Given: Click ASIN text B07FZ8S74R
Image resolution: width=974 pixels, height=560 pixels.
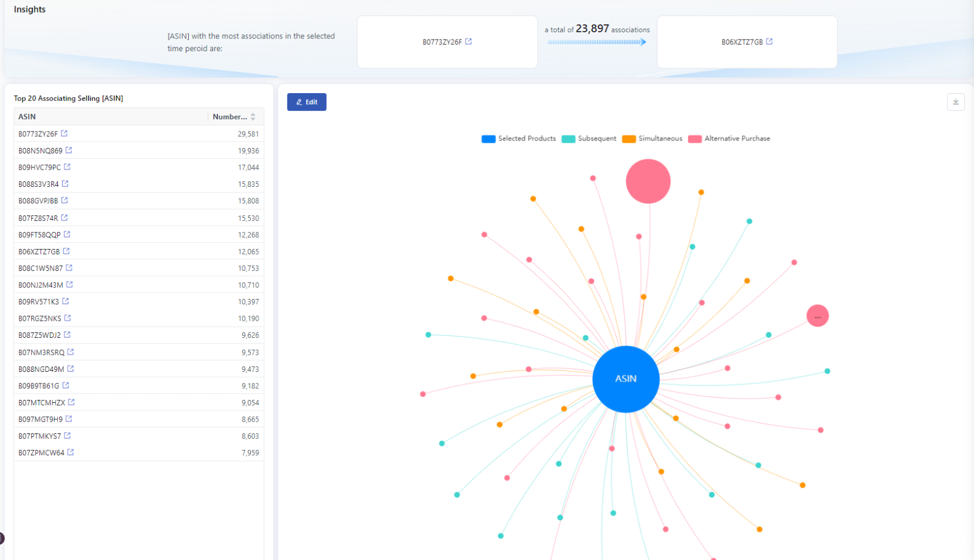Looking at the screenshot, I should tap(38, 218).
